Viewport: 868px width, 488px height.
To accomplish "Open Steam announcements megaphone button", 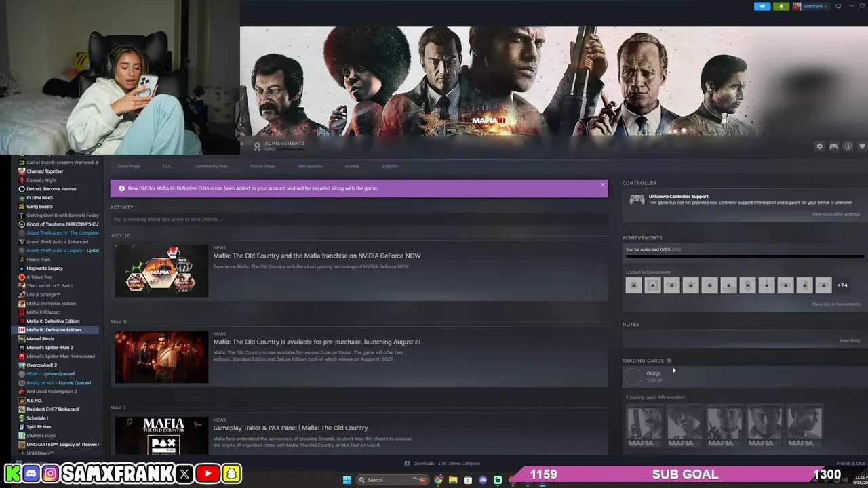I will [x=762, y=6].
